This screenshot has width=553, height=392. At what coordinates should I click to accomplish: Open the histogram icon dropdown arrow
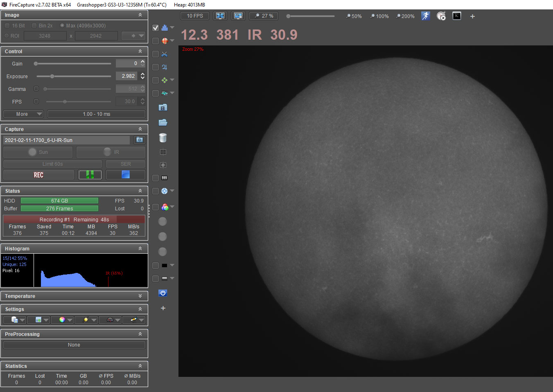tap(172, 28)
